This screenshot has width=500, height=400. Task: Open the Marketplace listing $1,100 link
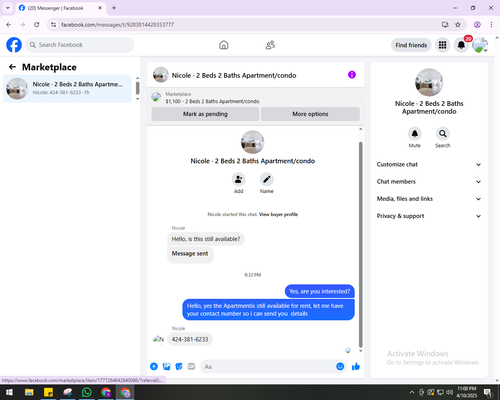tap(212, 101)
